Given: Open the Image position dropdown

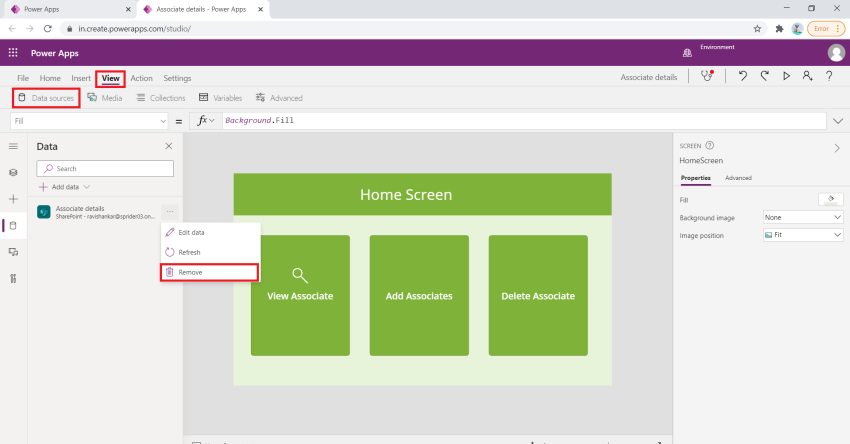Looking at the screenshot, I should click(x=803, y=235).
